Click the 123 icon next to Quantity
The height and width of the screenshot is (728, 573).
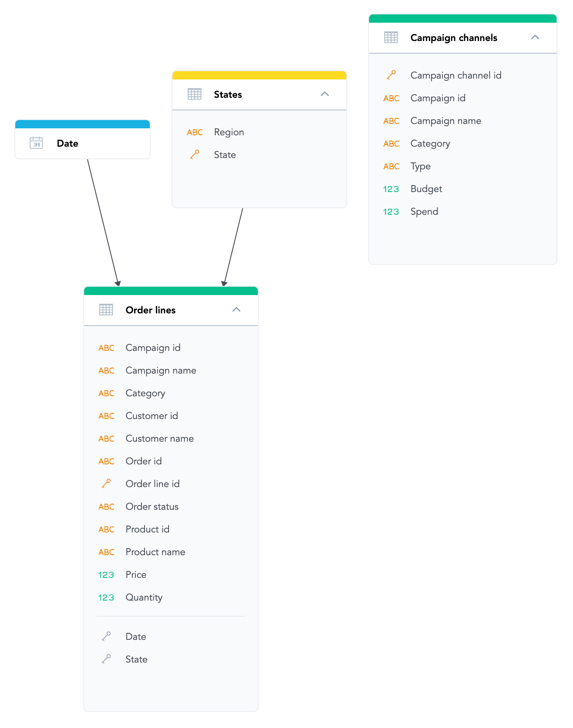(106, 598)
